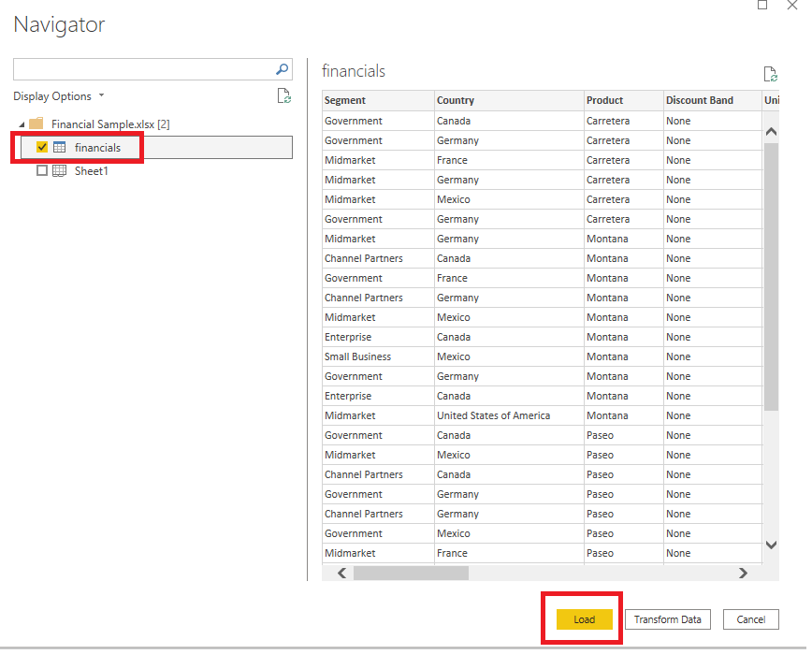Viewport: 812px width, 669px height.
Task: Click the Transform Data button
Action: 667,619
